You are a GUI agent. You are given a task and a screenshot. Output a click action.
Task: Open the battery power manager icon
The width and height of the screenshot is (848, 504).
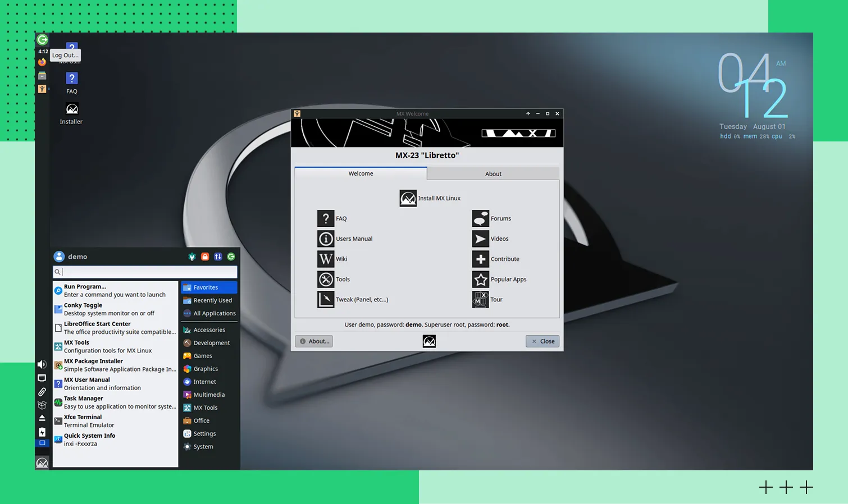42,432
